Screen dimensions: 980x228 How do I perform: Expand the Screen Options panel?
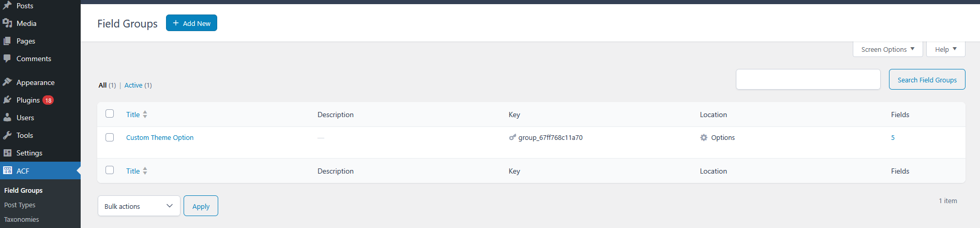887,49
